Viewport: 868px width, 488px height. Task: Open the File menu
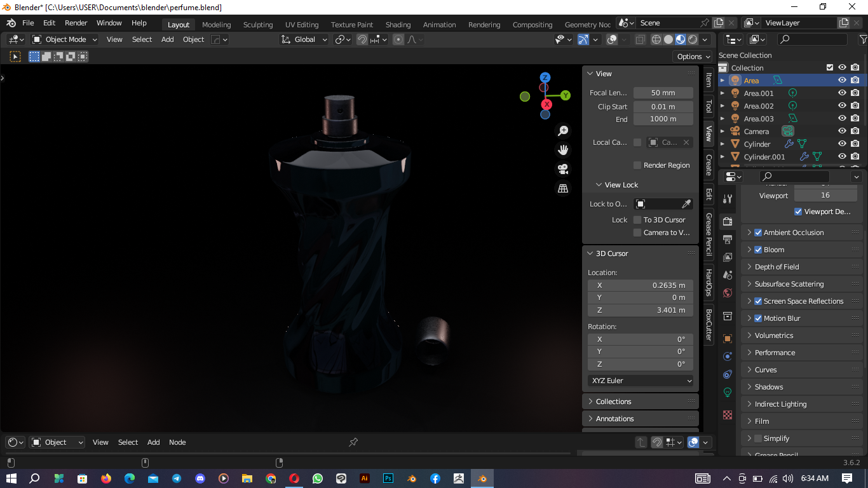click(x=28, y=23)
